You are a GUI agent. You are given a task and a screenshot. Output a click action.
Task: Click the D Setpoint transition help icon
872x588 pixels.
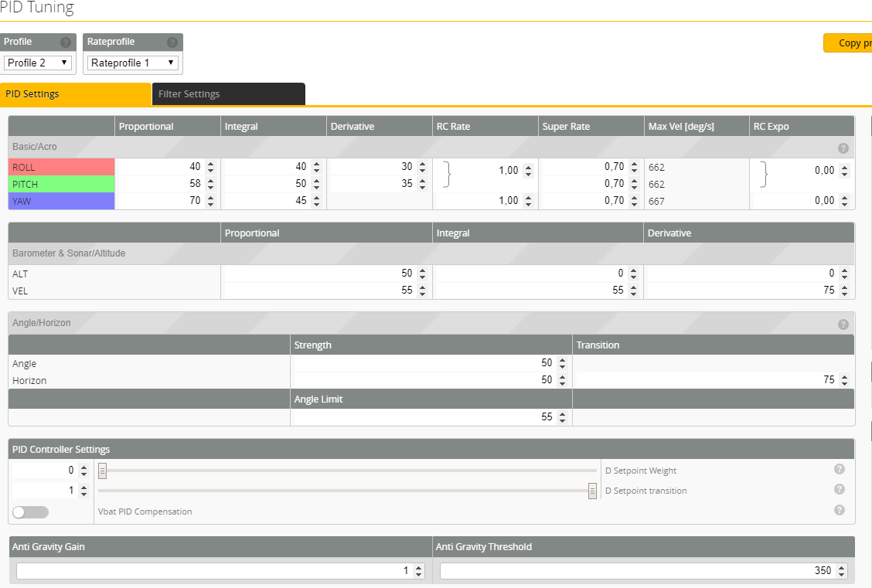[x=840, y=489]
